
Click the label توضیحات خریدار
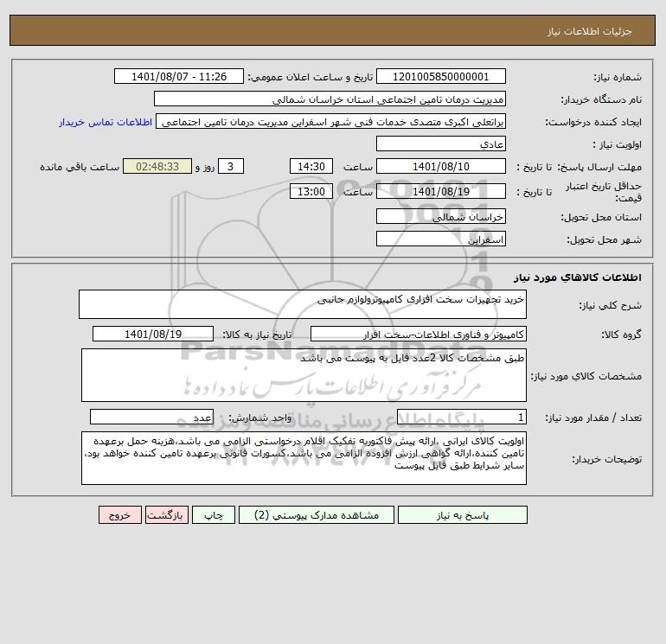(x=607, y=459)
